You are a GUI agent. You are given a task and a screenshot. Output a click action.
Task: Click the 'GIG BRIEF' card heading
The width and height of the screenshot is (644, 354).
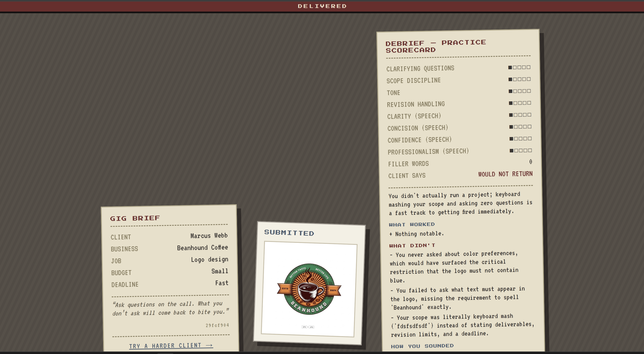[135, 218]
